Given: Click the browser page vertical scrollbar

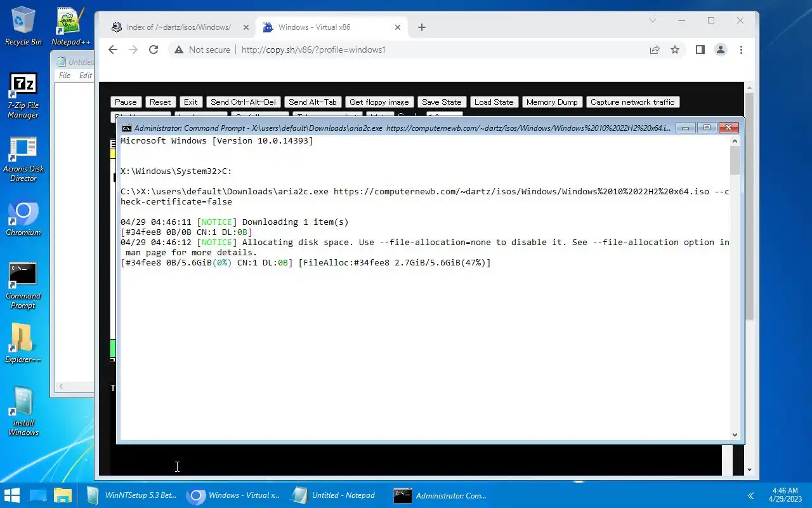Looking at the screenshot, I should [x=749, y=206].
